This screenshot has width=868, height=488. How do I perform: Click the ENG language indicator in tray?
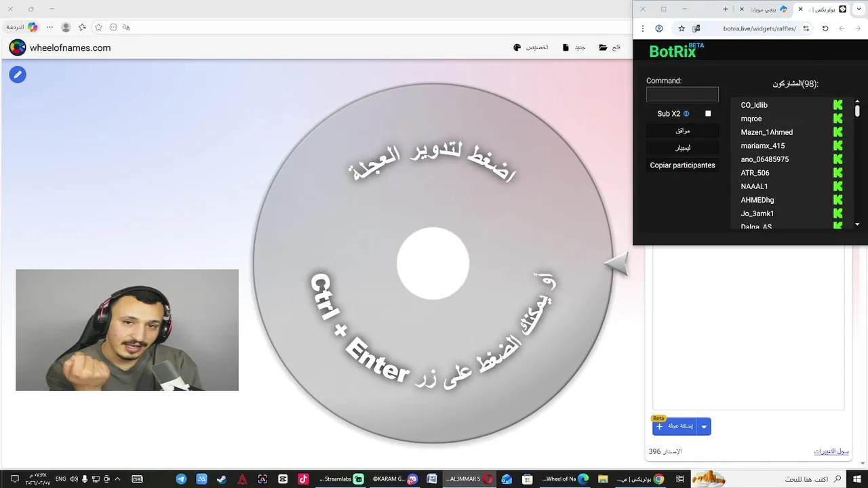tap(60, 479)
